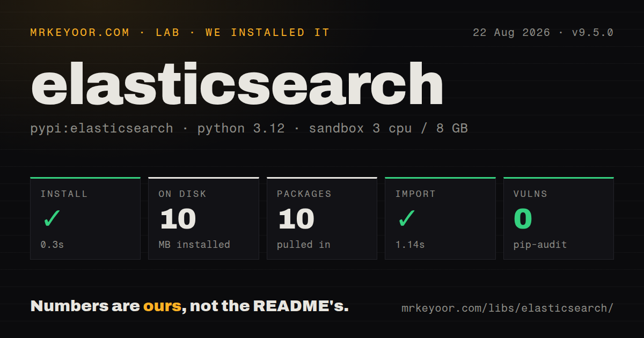Click the 'elasticsearch' headline title
Screen dimensions: 644x338
[x=237, y=84]
